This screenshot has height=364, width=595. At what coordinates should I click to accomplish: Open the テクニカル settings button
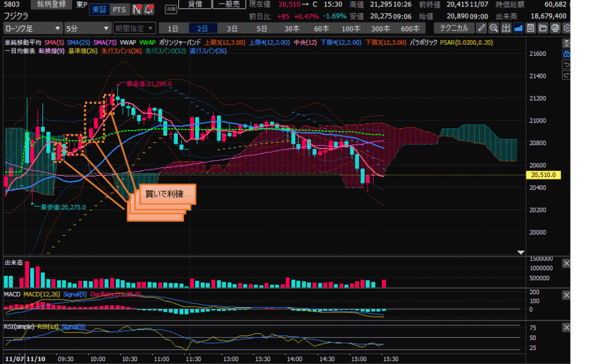pos(453,28)
